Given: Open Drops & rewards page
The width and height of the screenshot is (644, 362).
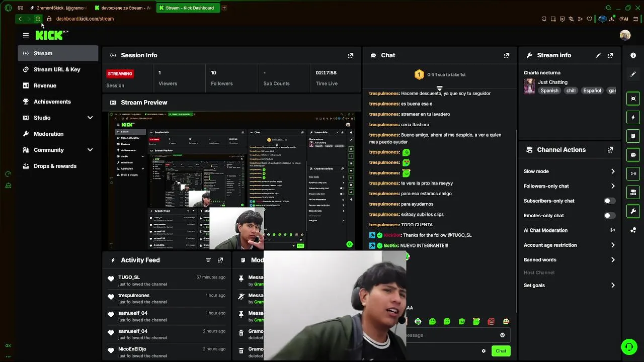Looking at the screenshot, I should point(58,166).
